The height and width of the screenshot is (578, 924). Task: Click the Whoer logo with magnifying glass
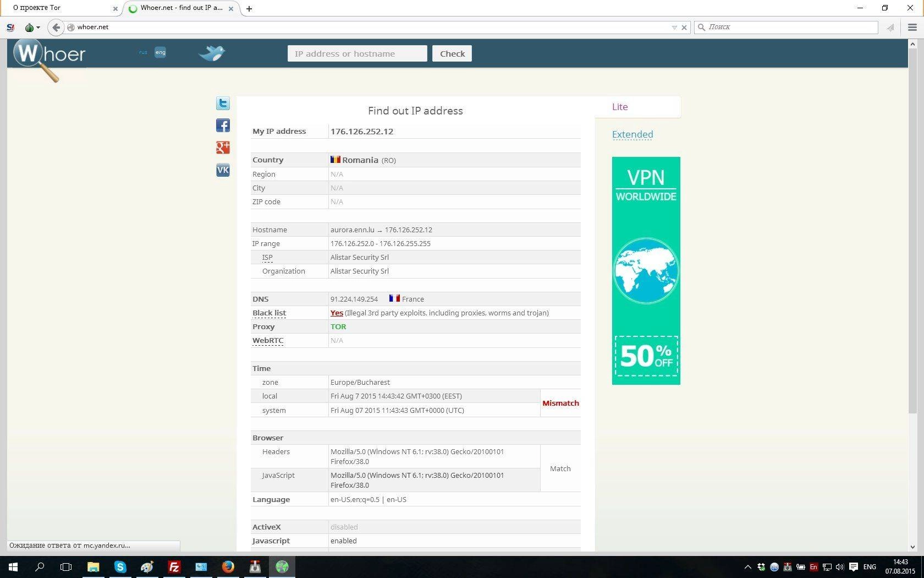(49, 59)
